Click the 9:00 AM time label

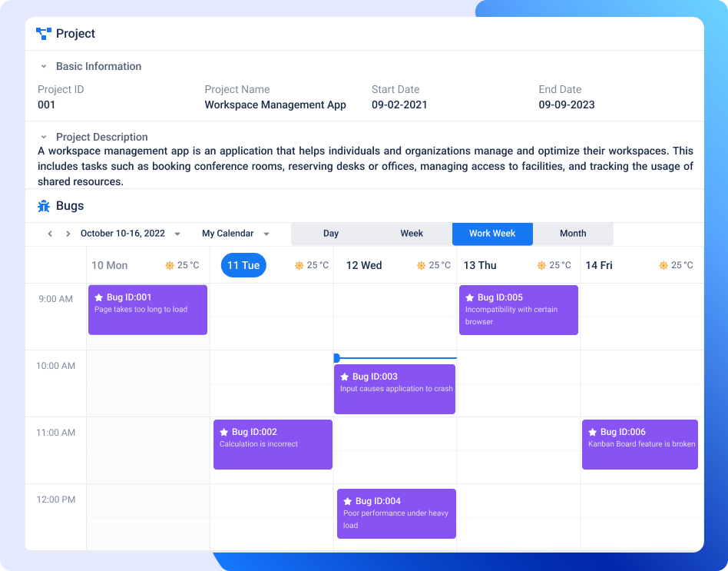tap(56, 299)
